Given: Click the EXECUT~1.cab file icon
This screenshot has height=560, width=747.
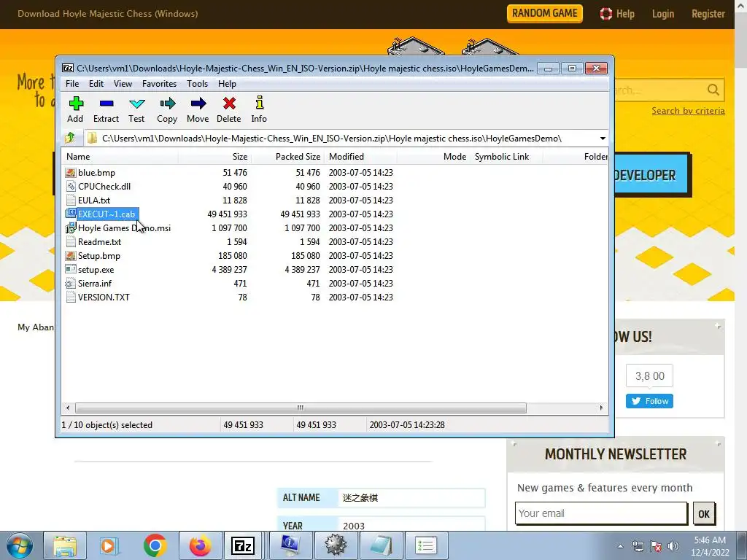Looking at the screenshot, I should (x=71, y=214).
